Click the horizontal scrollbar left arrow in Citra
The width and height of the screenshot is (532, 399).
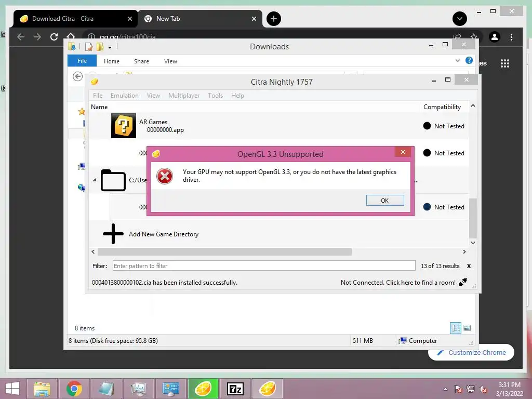(94, 252)
